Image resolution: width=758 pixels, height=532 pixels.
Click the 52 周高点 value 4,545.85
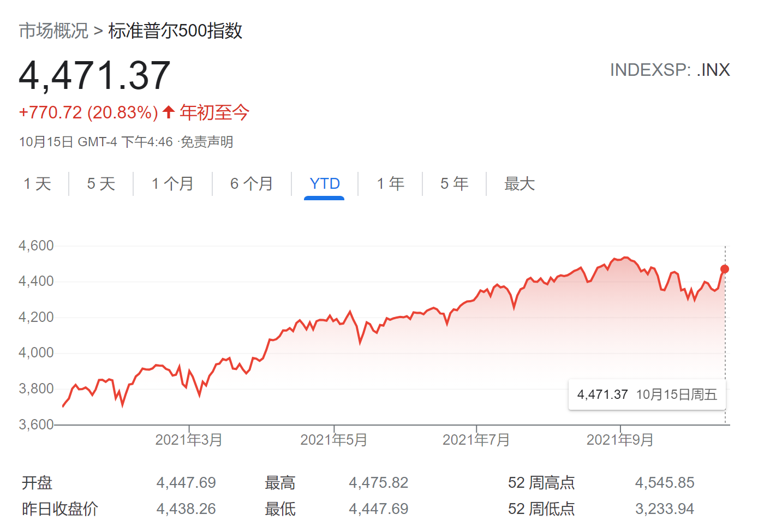(x=665, y=483)
